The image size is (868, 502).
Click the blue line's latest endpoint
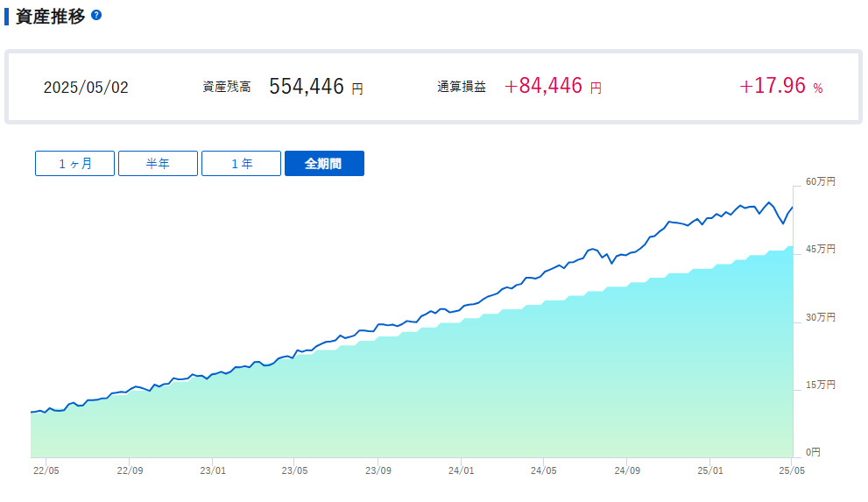792,208
